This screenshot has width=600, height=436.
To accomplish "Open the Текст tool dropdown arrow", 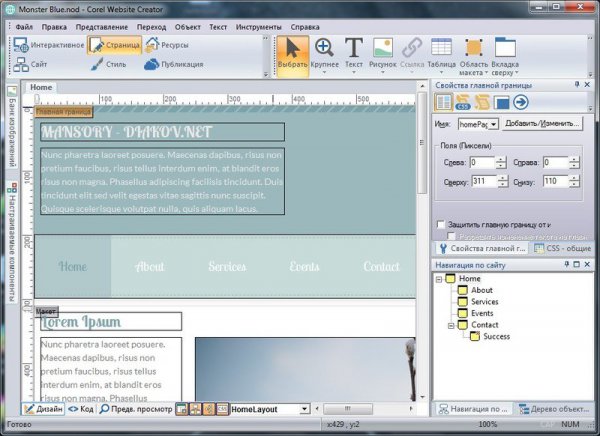I will point(354,72).
